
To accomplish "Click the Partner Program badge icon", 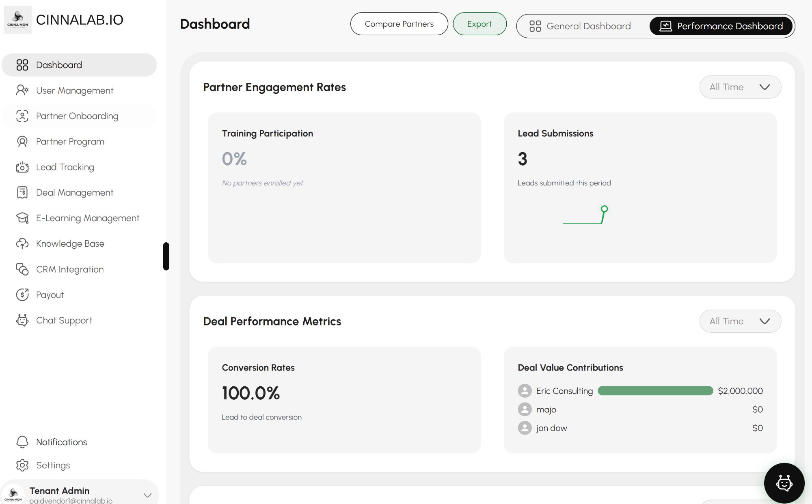I will click(x=22, y=142).
